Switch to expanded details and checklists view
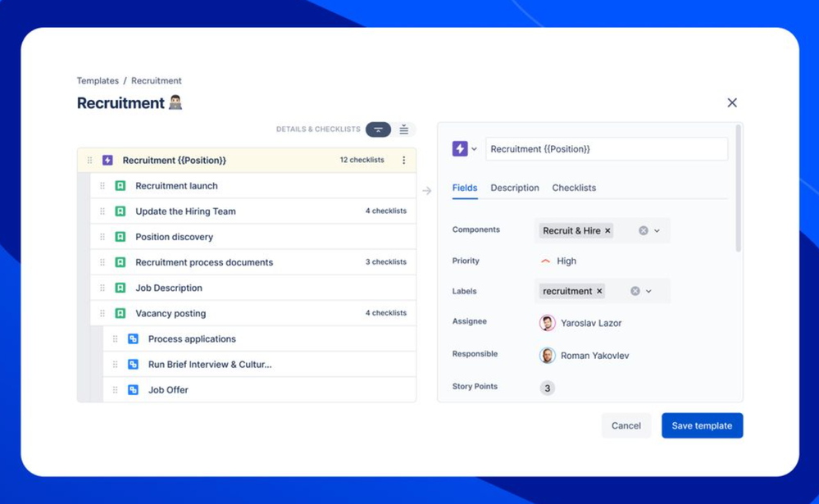The image size is (819, 504). [403, 129]
